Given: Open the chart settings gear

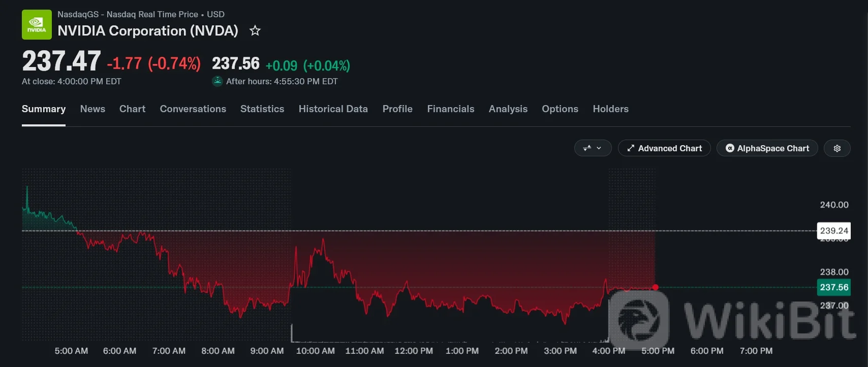Looking at the screenshot, I should click(837, 148).
